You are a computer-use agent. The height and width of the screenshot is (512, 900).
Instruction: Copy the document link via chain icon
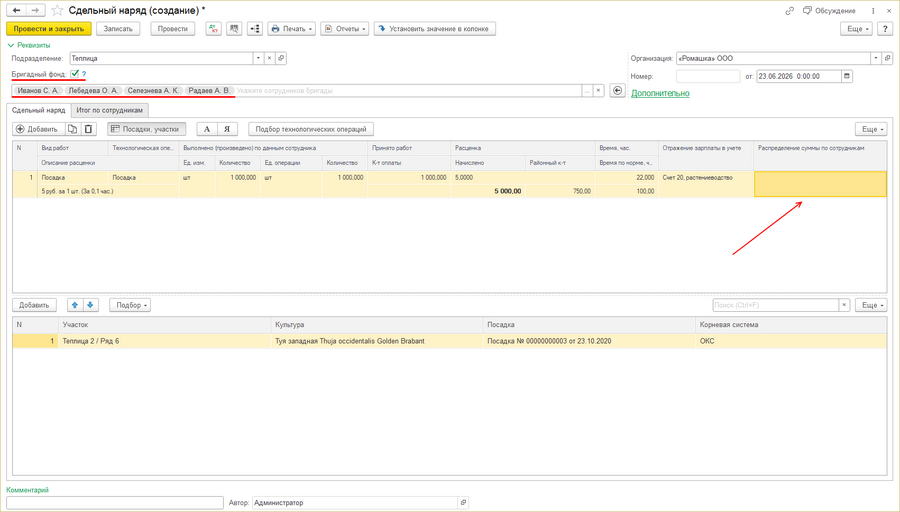pos(790,11)
